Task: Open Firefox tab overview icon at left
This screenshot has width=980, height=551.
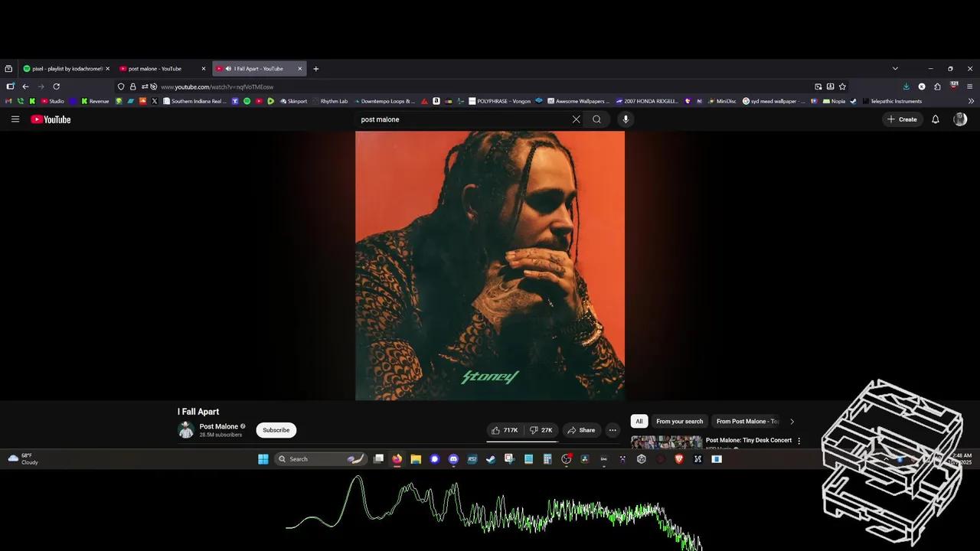Action: coord(8,69)
